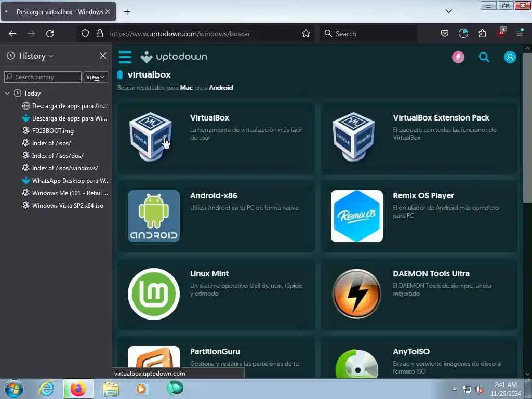This screenshot has width=532, height=399.
Task: Open the Firefox application menu
Action: 520,33
